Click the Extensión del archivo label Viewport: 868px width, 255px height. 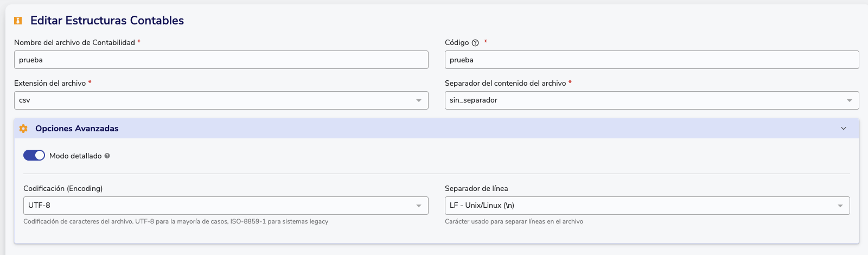50,83
